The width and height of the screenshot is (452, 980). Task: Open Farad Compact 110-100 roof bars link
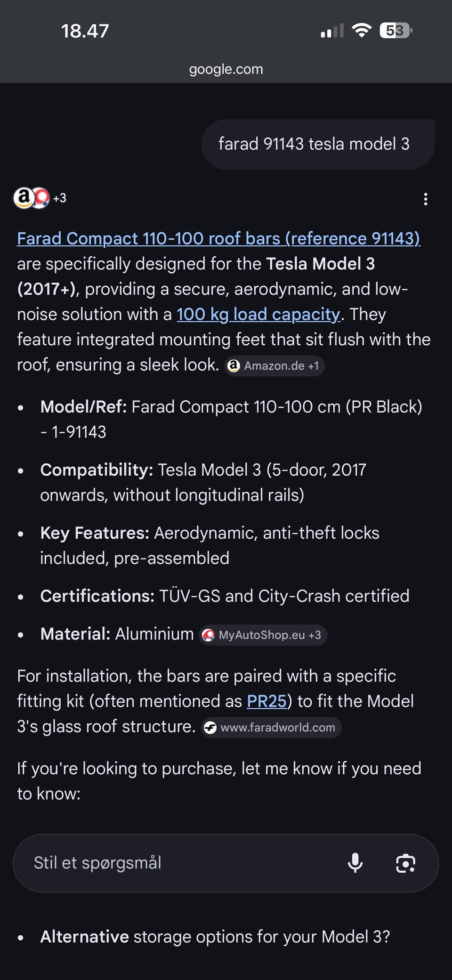coord(218,238)
